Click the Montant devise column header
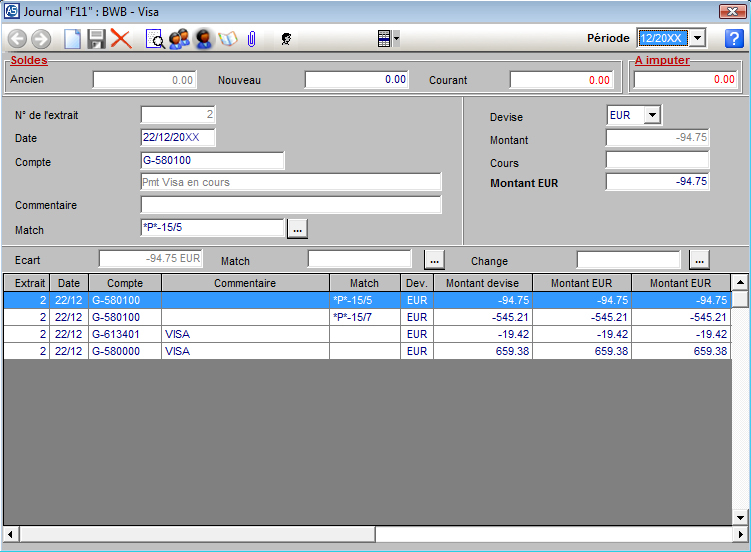This screenshot has height=552, width=751. 482,283
